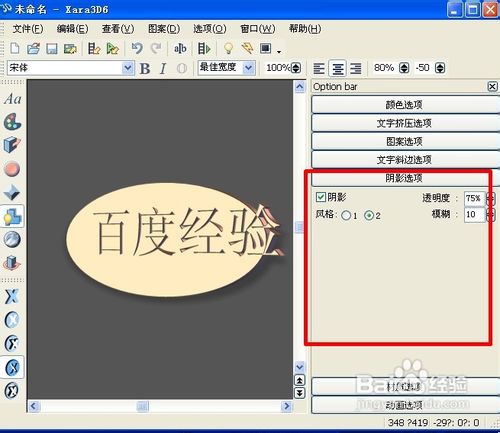This screenshot has height=433, width=500.
Task: Click the play animation toolbar icon
Action: [204, 49]
